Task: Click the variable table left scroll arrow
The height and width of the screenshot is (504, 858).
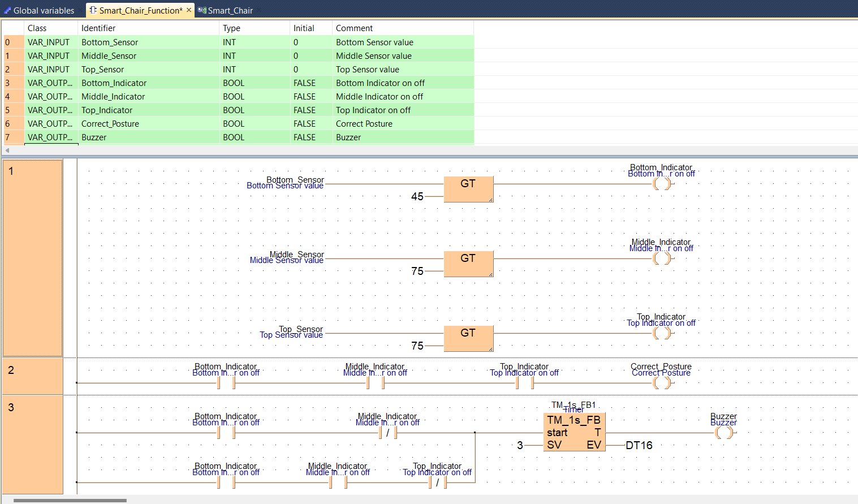Action: point(7,150)
